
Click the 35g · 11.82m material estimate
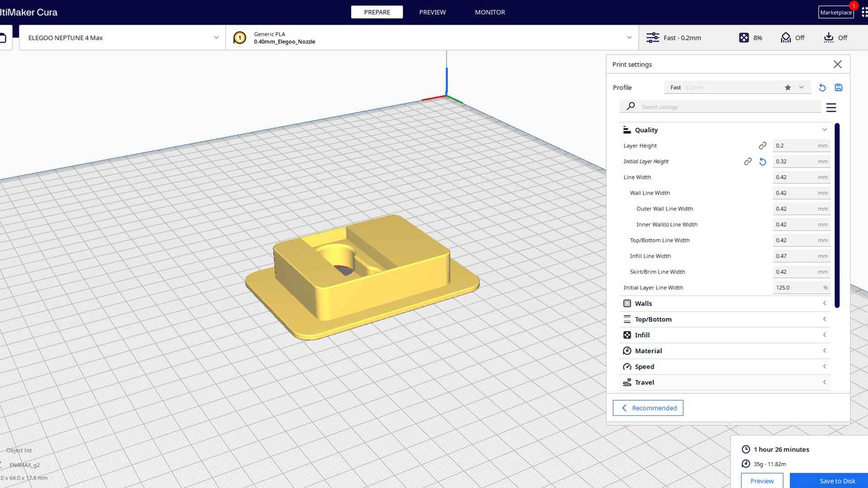[769, 464]
